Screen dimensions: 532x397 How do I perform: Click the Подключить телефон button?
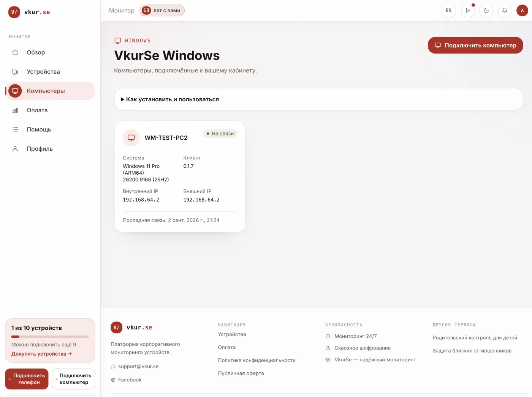(27, 379)
